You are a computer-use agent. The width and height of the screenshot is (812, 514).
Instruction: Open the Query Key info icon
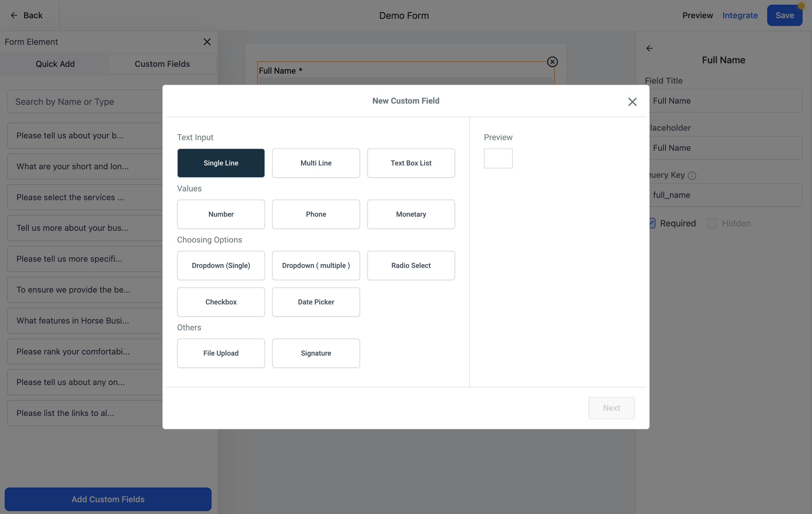pos(692,175)
